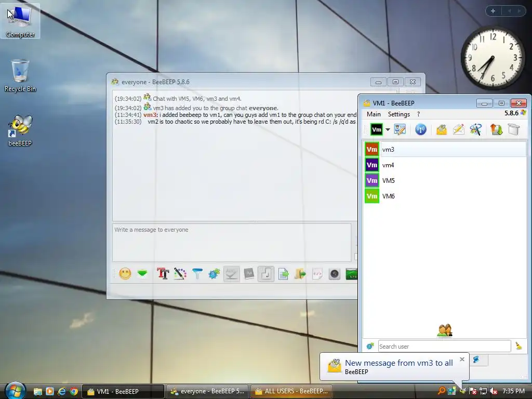Viewport: 532px width, 399px height.
Task: Open chat settings gears icon in everyone window
Action: tap(214, 273)
